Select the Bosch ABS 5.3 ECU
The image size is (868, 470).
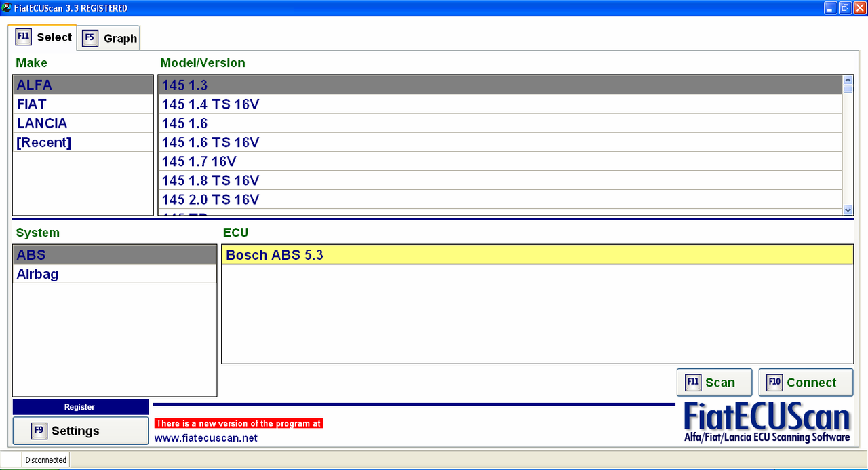(x=537, y=254)
